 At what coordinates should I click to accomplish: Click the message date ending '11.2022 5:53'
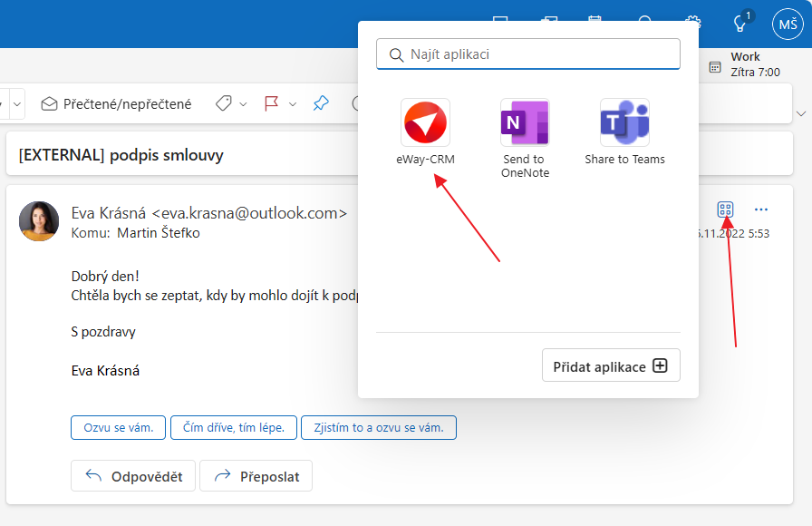tap(733, 234)
